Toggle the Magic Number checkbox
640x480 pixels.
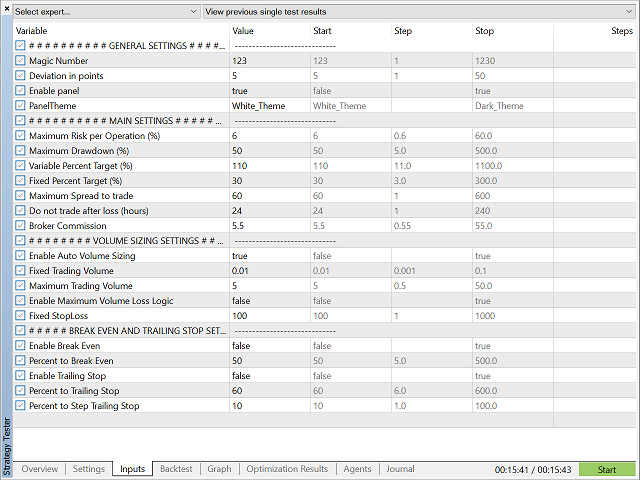(x=20, y=60)
